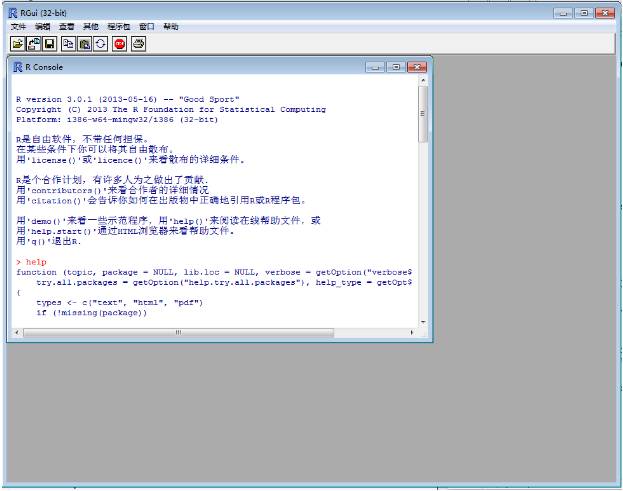This screenshot has width=623, height=491.
Task: Click the "R Console" window title
Action: pyautogui.click(x=44, y=67)
